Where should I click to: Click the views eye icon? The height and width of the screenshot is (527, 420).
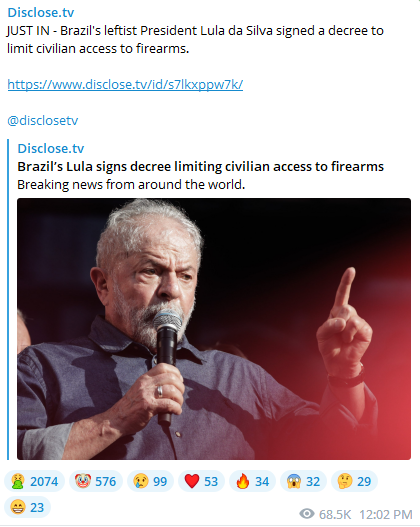click(x=307, y=514)
